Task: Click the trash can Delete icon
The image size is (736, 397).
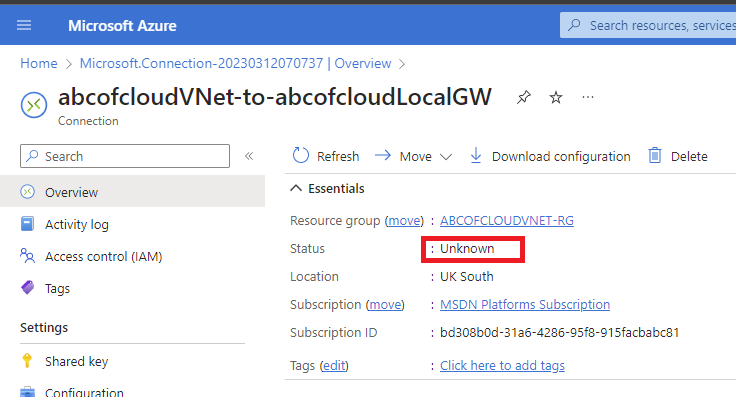Action: tap(655, 155)
